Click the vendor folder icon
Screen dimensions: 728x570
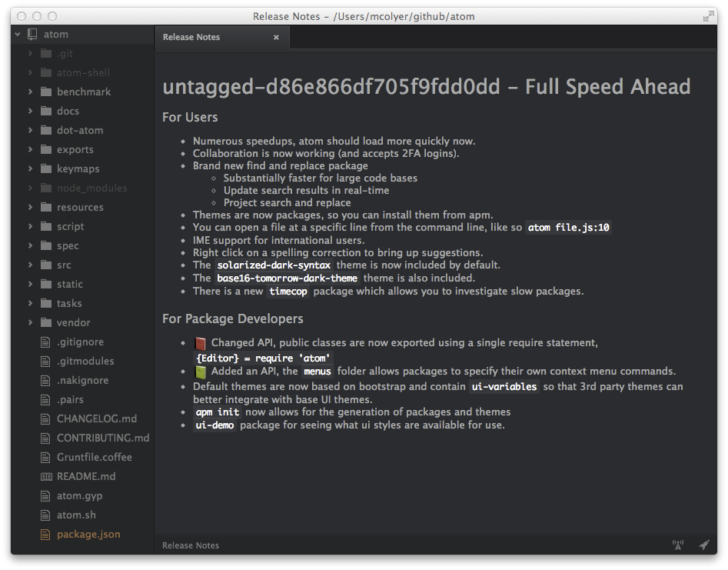pyautogui.click(x=46, y=322)
